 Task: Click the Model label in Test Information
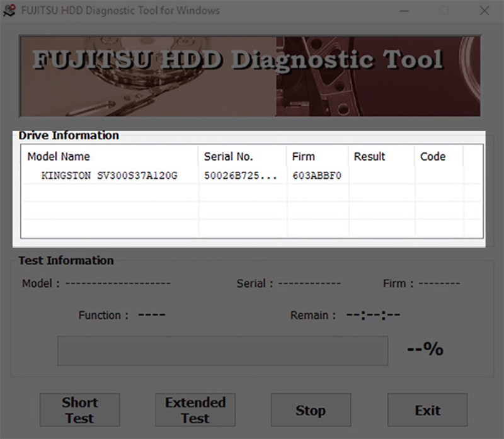[41, 284]
